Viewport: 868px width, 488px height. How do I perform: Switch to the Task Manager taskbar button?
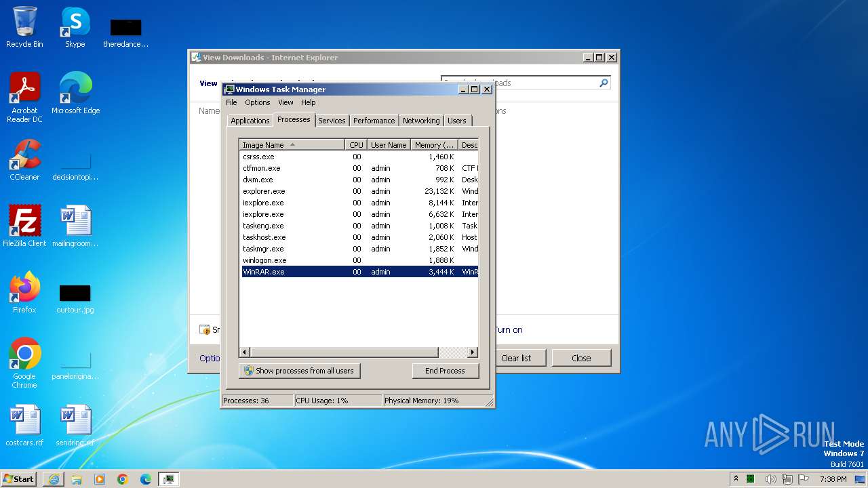point(168,479)
